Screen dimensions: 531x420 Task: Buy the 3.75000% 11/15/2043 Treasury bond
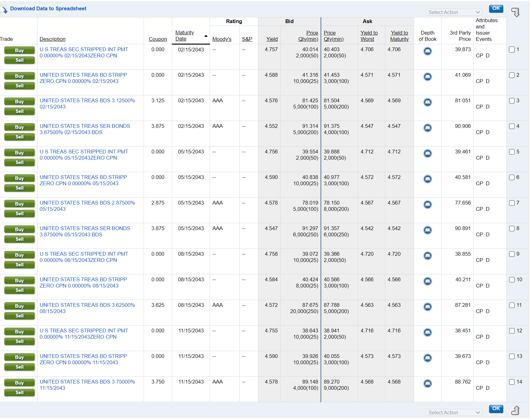[x=19, y=383]
